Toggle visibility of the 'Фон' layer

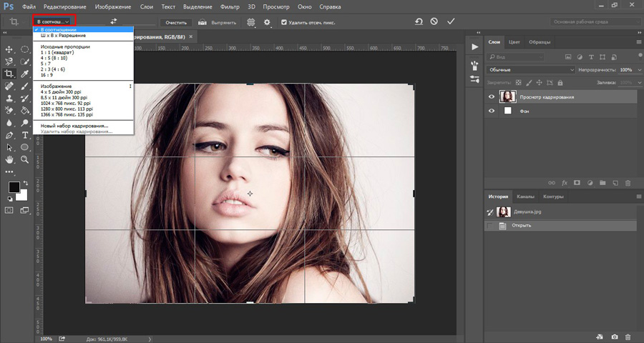point(491,111)
